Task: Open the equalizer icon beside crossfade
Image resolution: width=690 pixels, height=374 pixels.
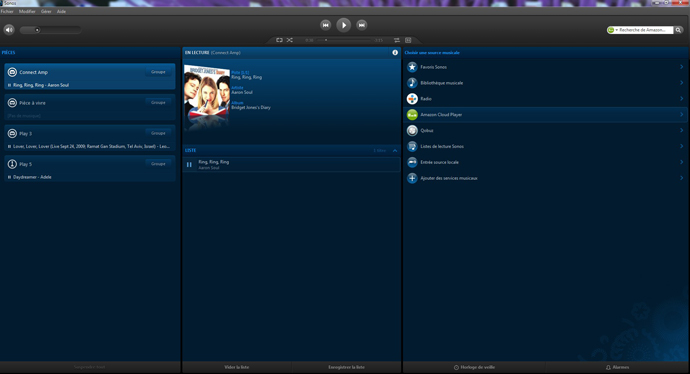Action: click(408, 40)
